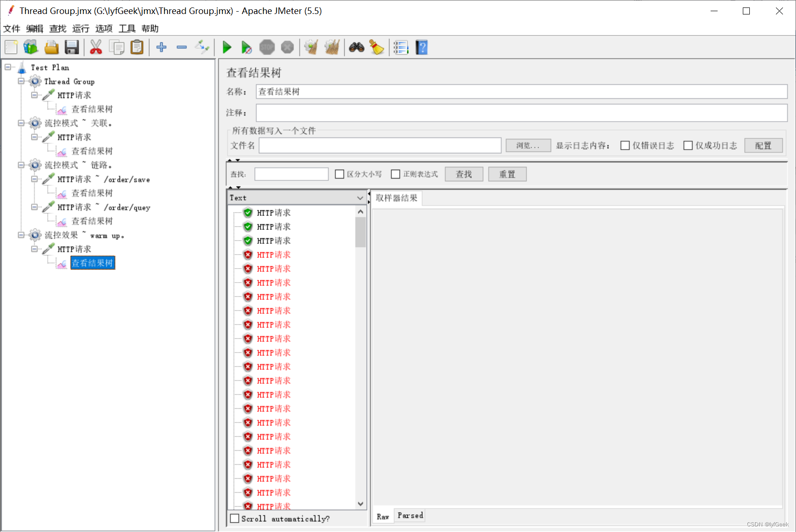The width and height of the screenshot is (796, 532).
Task: Select the Thread Group tree node
Action: tap(70, 82)
